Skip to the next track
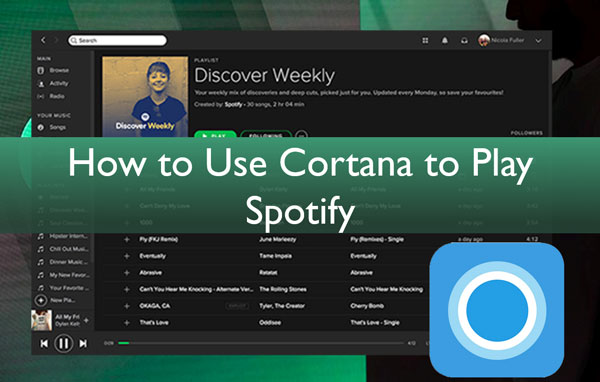Viewport: 600px width, 382px height. coord(83,344)
